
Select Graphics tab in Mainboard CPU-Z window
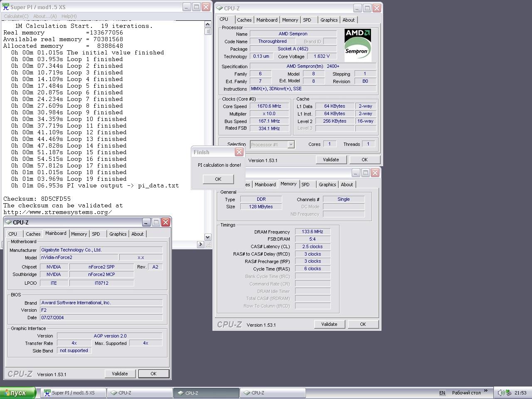coord(118,234)
